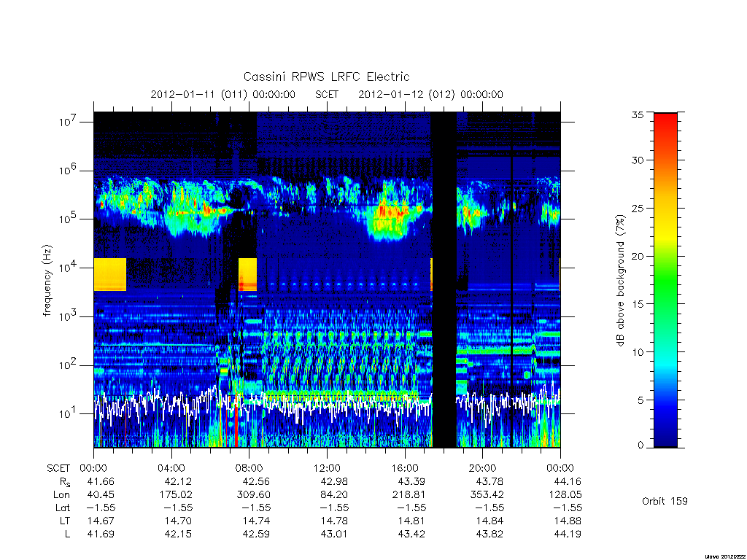Click the "Lon" row label
Image resolution: width=747 pixels, height=560 pixels.
coord(61,495)
